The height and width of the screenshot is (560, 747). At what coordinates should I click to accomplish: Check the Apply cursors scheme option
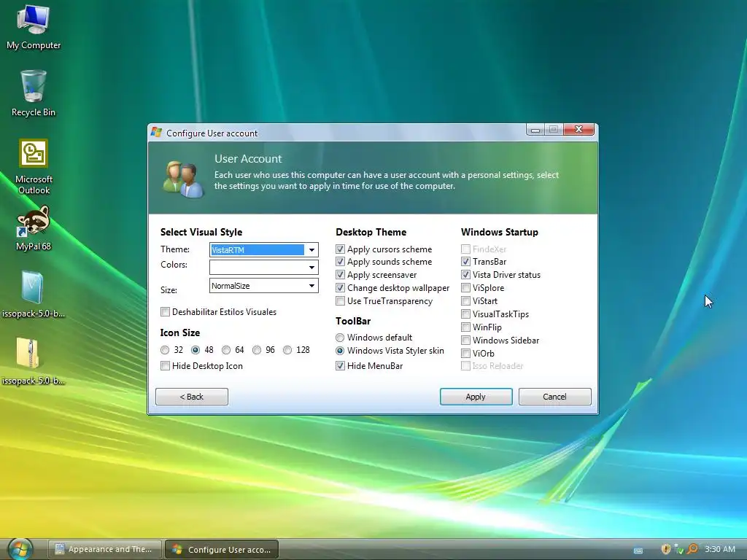[x=340, y=249]
